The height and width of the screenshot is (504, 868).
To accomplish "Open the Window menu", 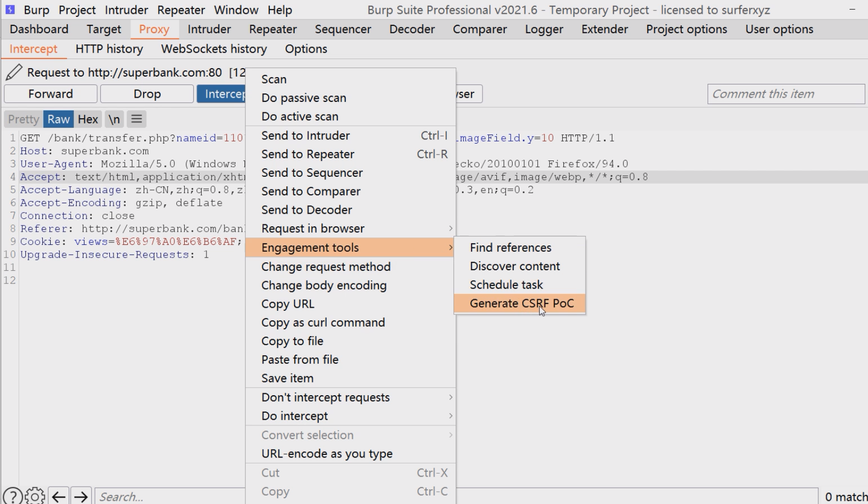I will click(x=236, y=10).
